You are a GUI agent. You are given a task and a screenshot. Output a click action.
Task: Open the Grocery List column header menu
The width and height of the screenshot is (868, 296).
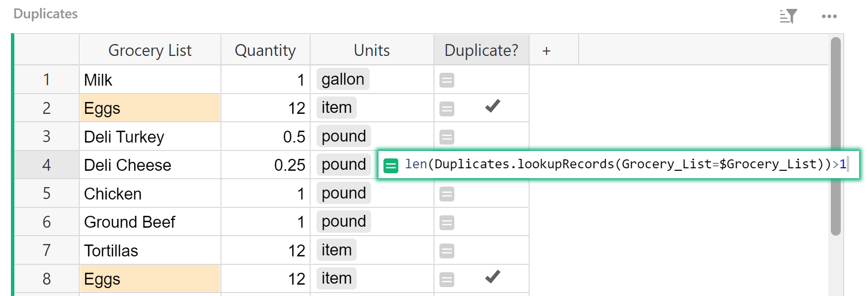(150, 50)
